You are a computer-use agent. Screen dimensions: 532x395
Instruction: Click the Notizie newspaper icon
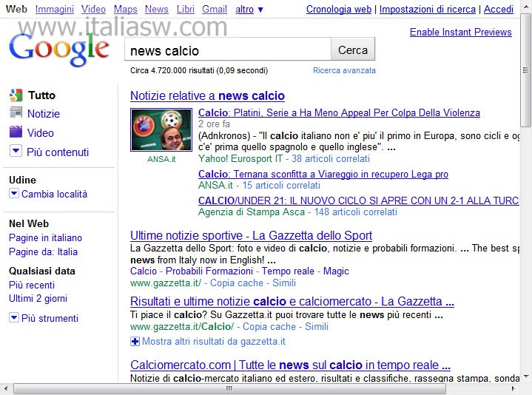pos(16,112)
